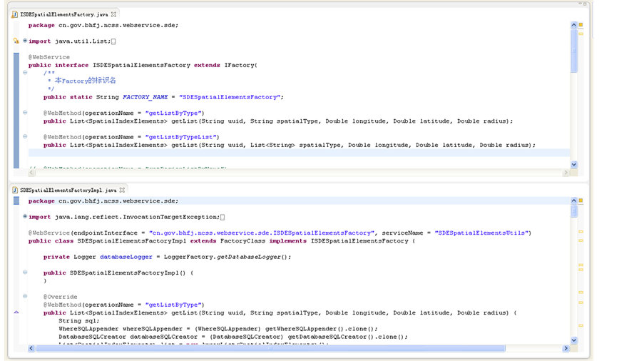Click the quick-fix lightbulb beside import java.util.List
The image size is (644, 361).
tap(16, 41)
